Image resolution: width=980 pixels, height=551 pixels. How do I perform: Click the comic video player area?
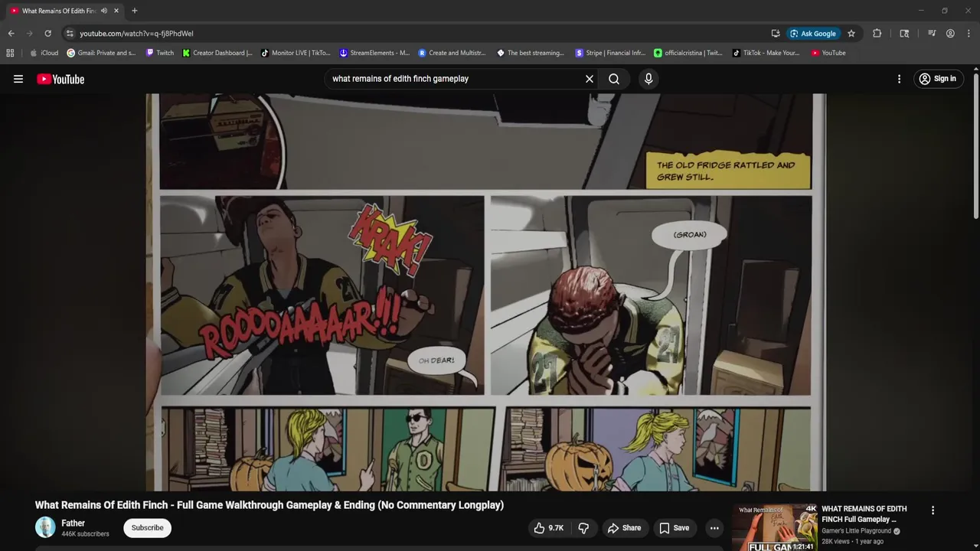485,292
